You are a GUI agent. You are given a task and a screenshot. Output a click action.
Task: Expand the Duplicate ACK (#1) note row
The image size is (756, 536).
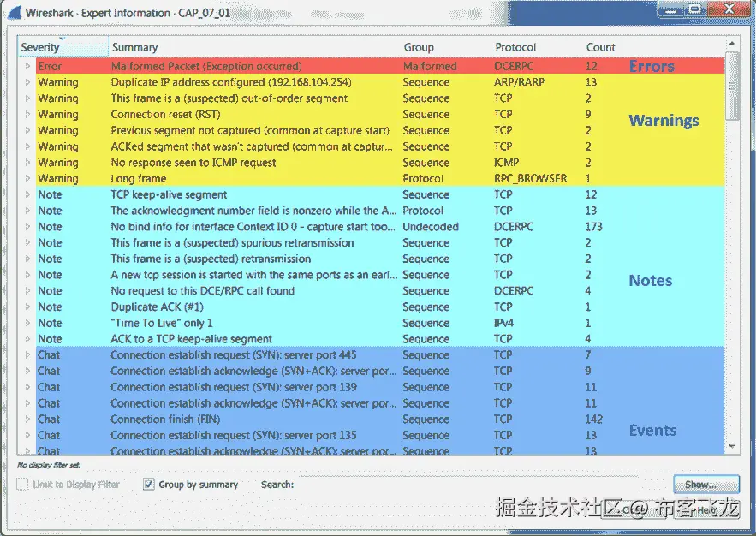tap(27, 307)
